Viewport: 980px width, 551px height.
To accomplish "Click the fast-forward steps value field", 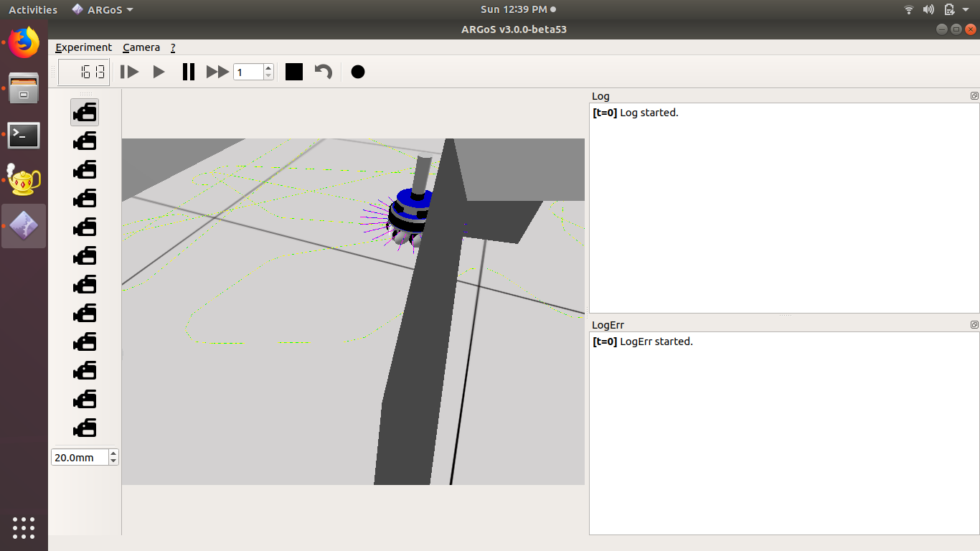I will [248, 72].
